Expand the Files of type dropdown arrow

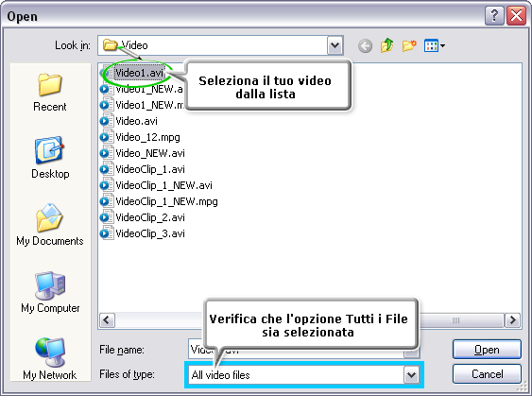[411, 375]
